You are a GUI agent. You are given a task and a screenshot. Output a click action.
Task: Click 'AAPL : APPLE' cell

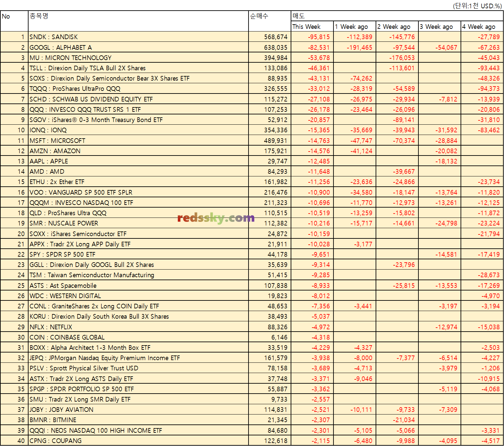[138, 161]
